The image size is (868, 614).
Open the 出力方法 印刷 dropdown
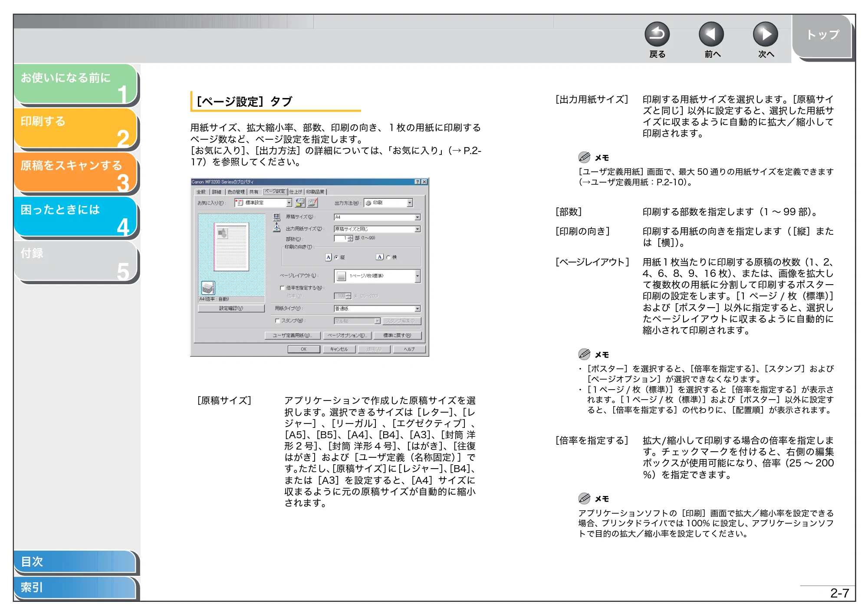click(388, 203)
